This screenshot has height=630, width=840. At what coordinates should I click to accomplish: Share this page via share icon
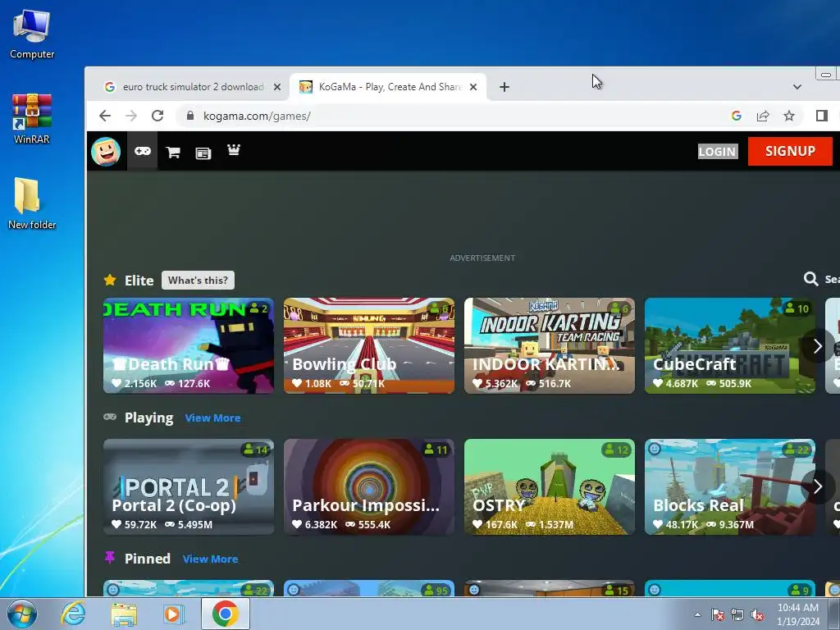coord(763,116)
